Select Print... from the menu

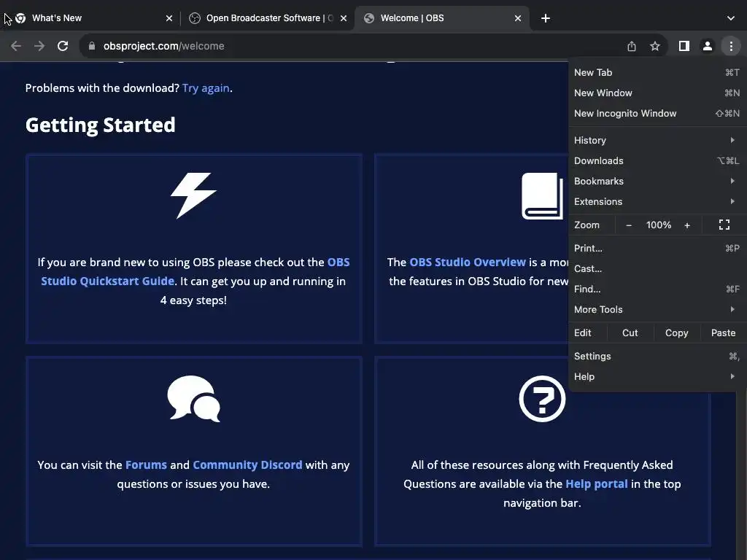(657, 248)
